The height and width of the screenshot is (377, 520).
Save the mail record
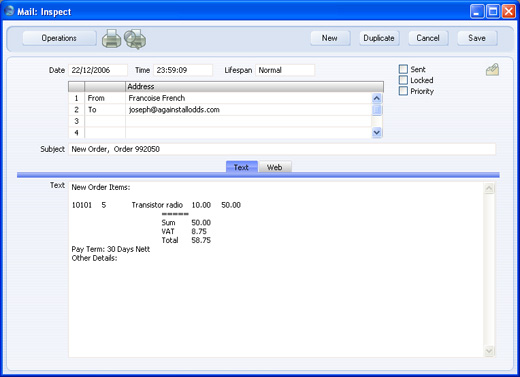477,38
